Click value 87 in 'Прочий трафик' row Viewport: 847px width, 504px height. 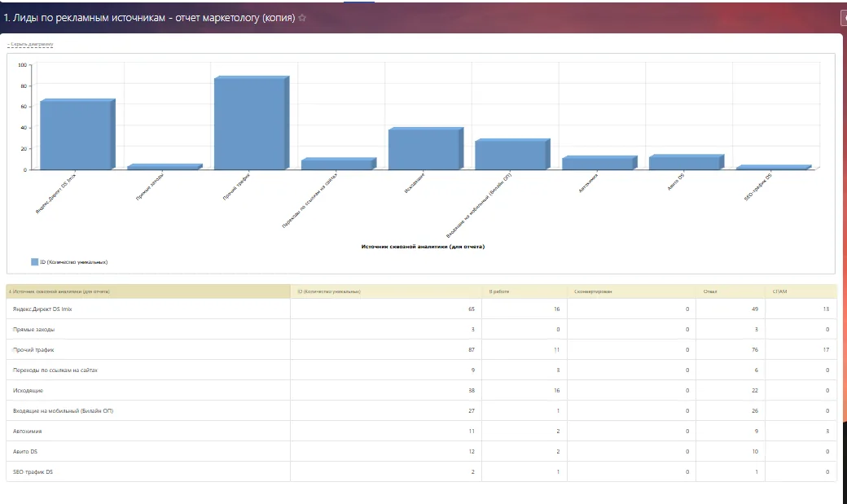coord(472,350)
